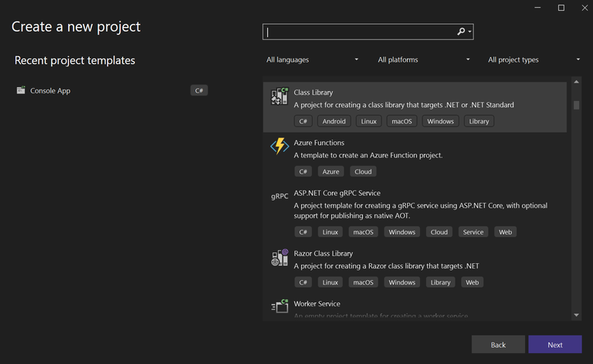Click the Android tag on Class Library
This screenshot has height=364, width=593.
tap(334, 121)
